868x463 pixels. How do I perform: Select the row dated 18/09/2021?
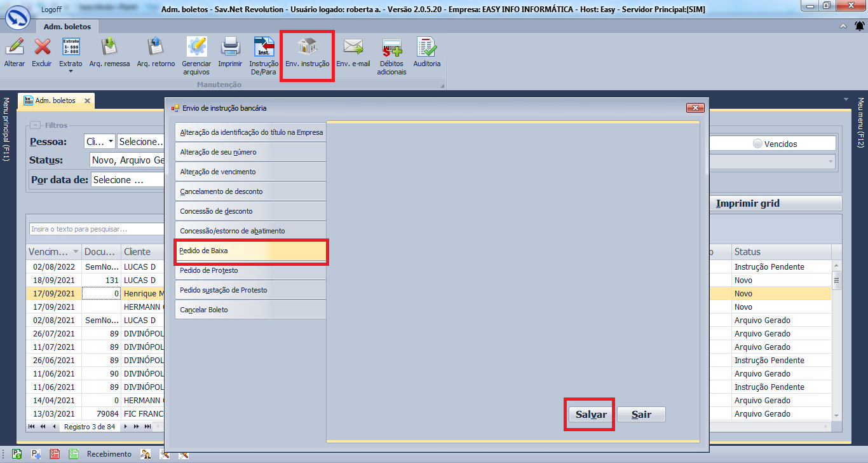[95, 280]
